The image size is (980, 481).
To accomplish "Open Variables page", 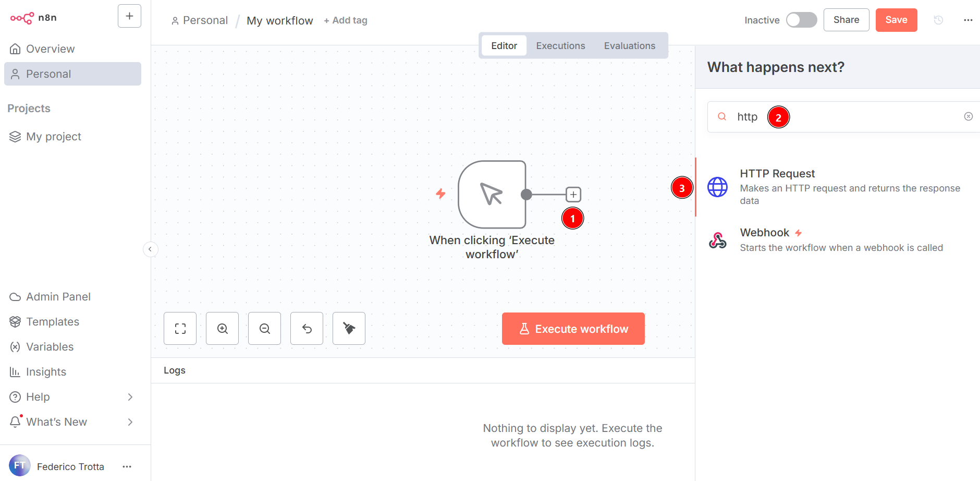I will [72, 347].
